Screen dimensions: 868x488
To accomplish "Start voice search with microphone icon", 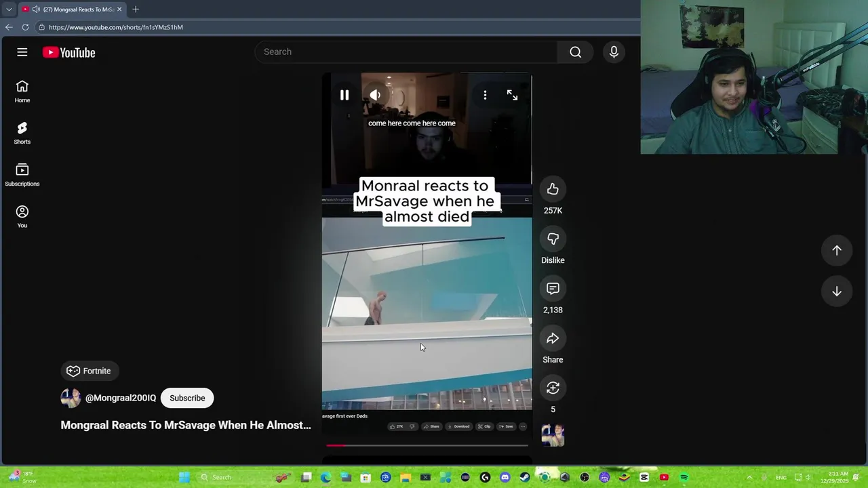I will click(614, 52).
